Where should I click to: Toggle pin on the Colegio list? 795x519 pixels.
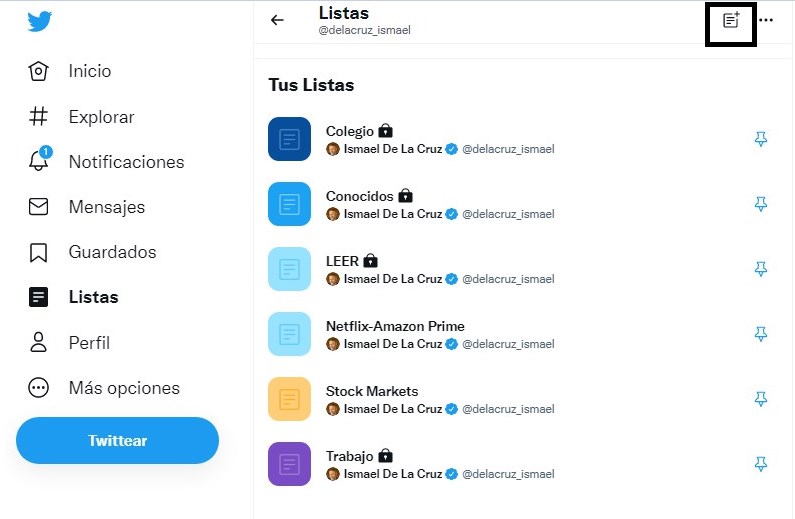point(760,139)
